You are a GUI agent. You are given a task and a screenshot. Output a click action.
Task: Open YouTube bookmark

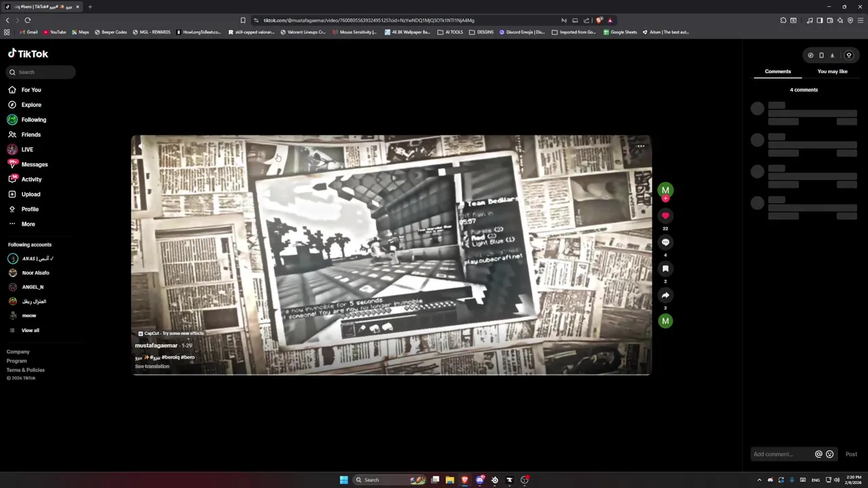(x=55, y=32)
